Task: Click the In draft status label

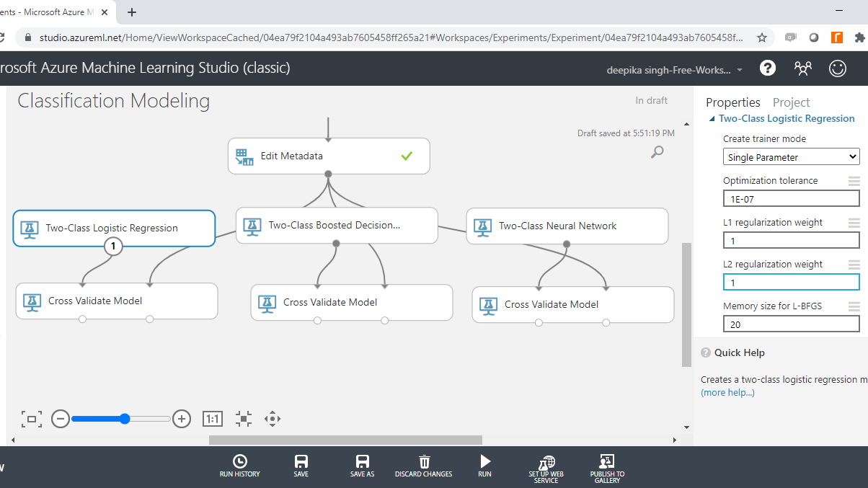Action: [x=652, y=101]
